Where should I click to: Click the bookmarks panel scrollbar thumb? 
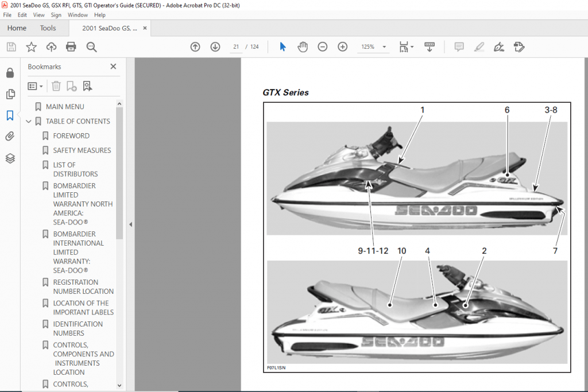(119, 173)
